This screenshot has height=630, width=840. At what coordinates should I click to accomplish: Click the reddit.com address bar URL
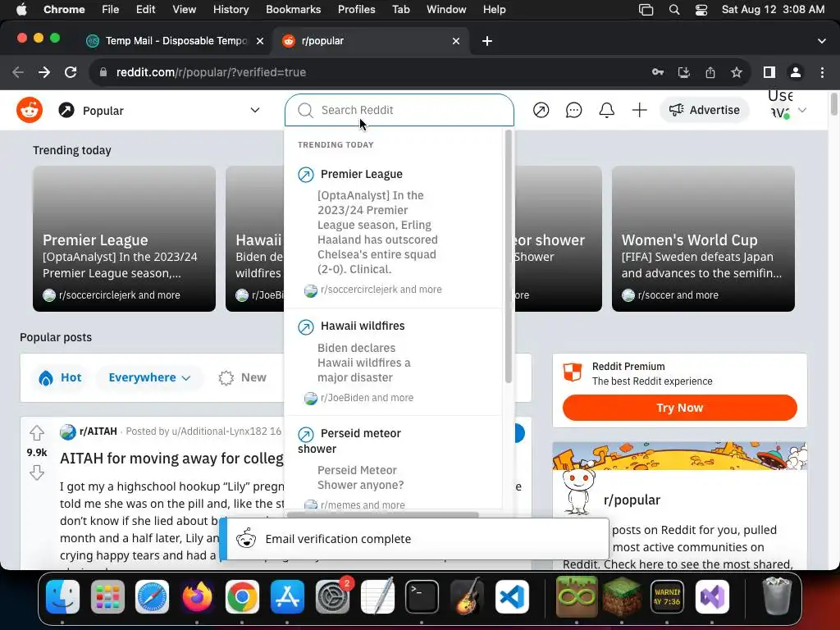211,72
